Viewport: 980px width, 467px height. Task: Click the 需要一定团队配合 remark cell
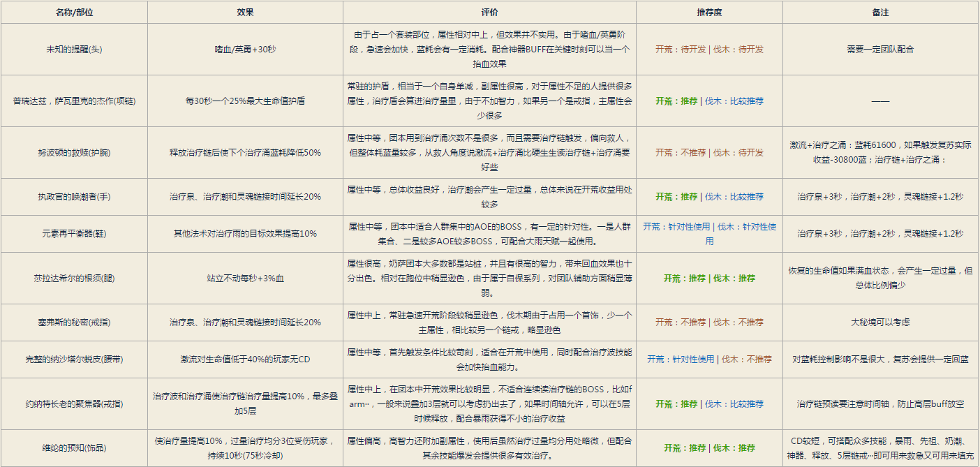(x=880, y=50)
